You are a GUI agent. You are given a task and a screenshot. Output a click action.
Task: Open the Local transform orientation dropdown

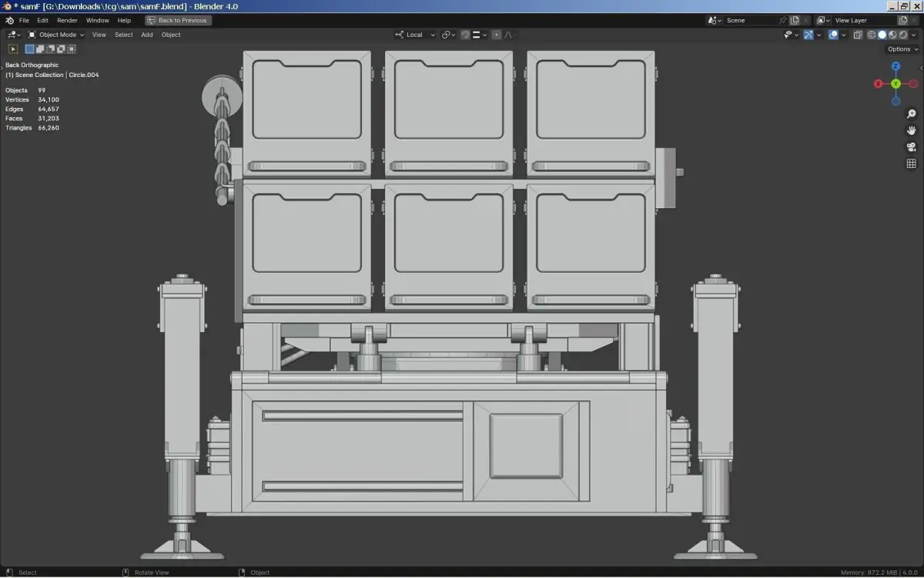(x=415, y=35)
